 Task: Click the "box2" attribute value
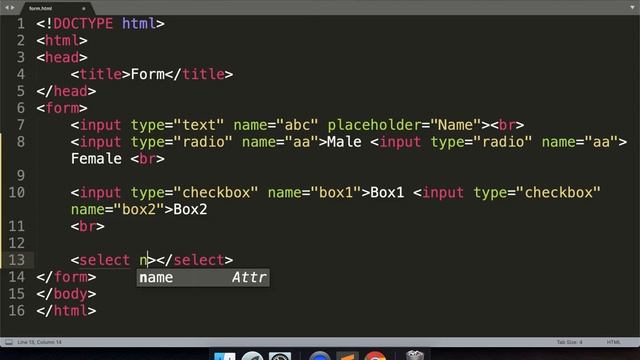click(139, 209)
